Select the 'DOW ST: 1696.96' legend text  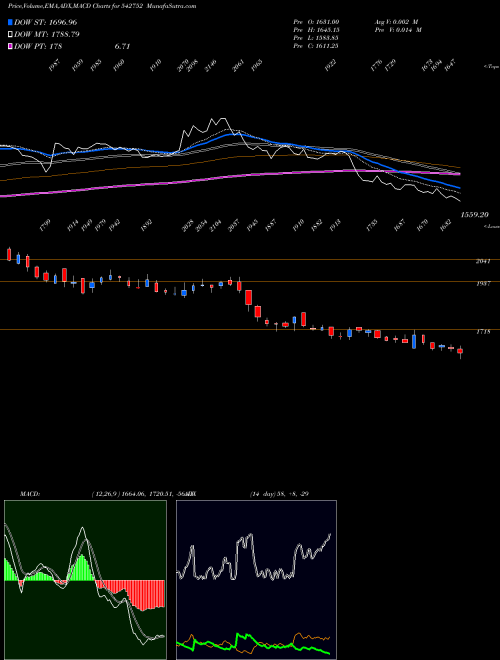coord(45,22)
